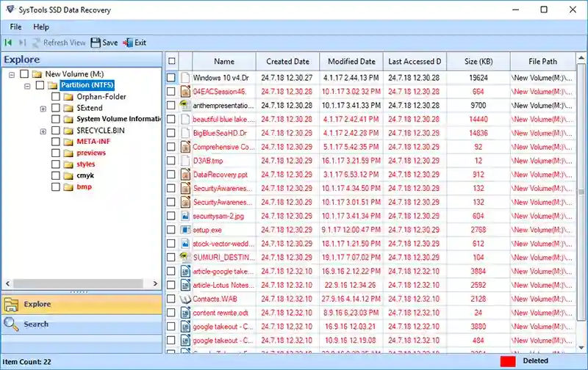Sort by Name column header

click(224, 61)
